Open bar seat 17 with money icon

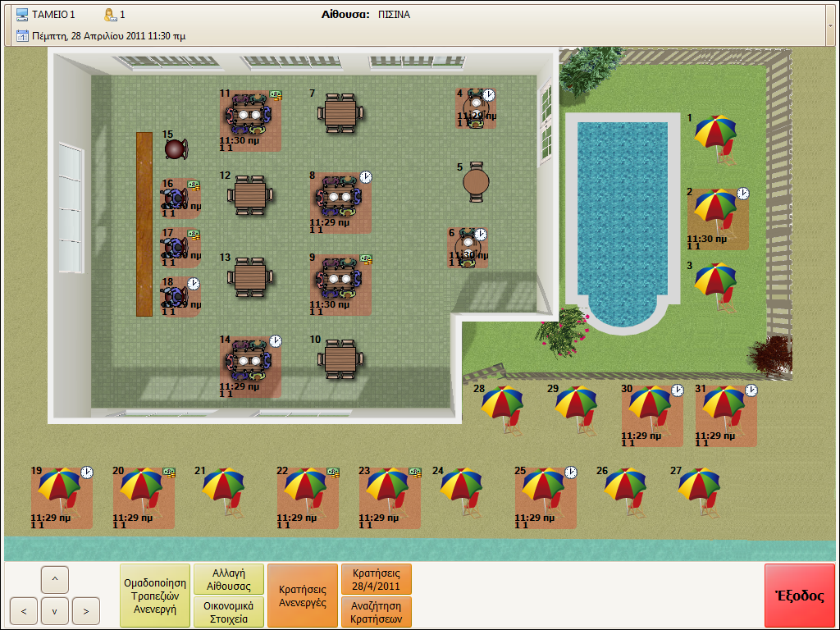[x=181, y=248]
